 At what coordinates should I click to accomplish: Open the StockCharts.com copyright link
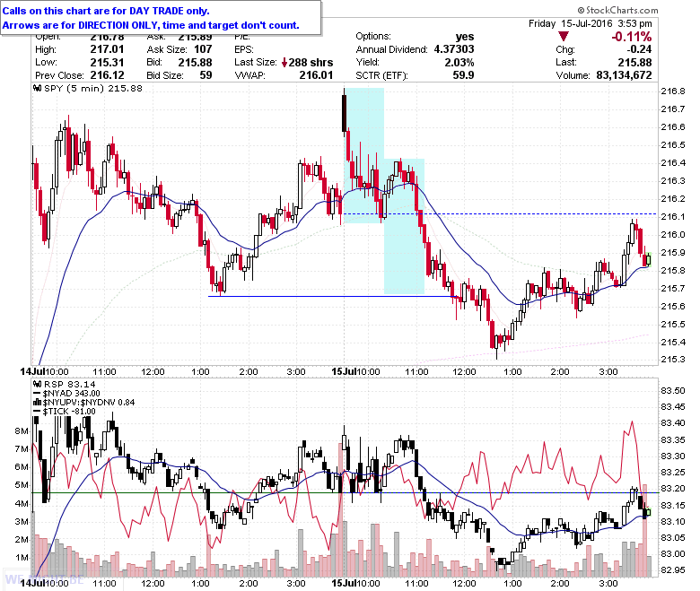point(617,10)
